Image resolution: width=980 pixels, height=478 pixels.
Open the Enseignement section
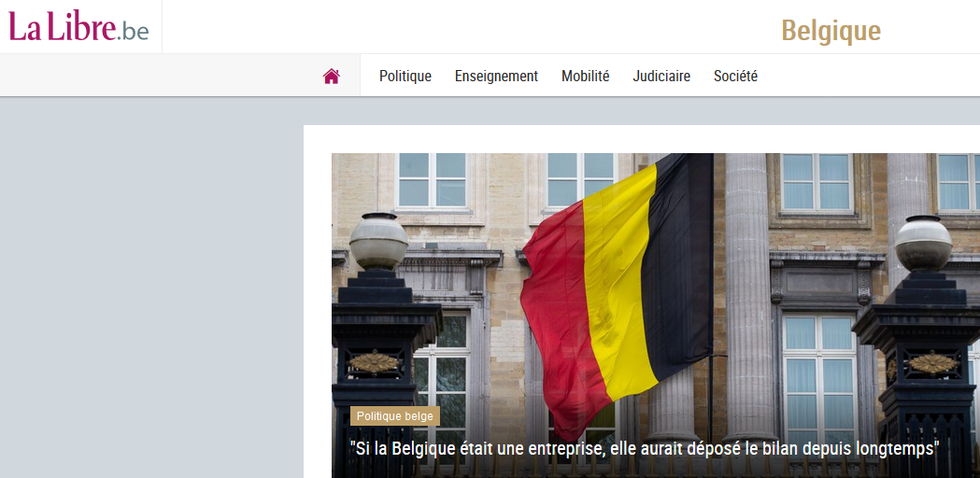pyautogui.click(x=496, y=77)
